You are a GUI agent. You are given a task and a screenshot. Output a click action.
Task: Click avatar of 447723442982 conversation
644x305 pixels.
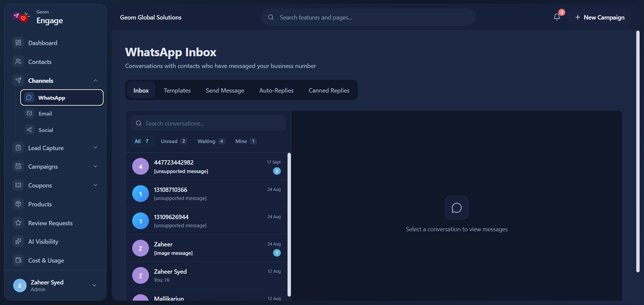click(141, 166)
